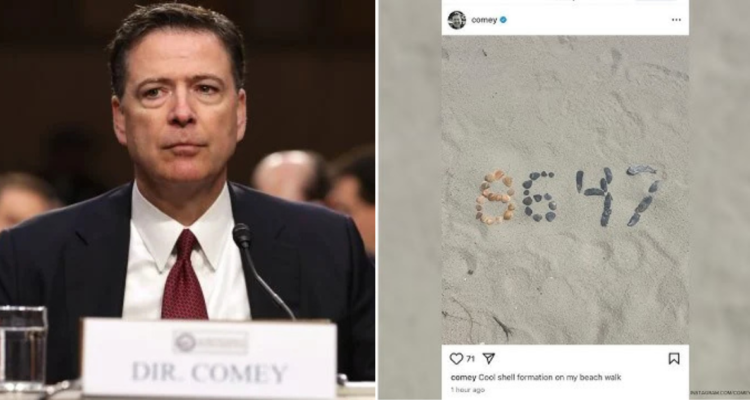The image size is (750, 400).
Task: Open the three-dot more options menu
Action: [676, 20]
